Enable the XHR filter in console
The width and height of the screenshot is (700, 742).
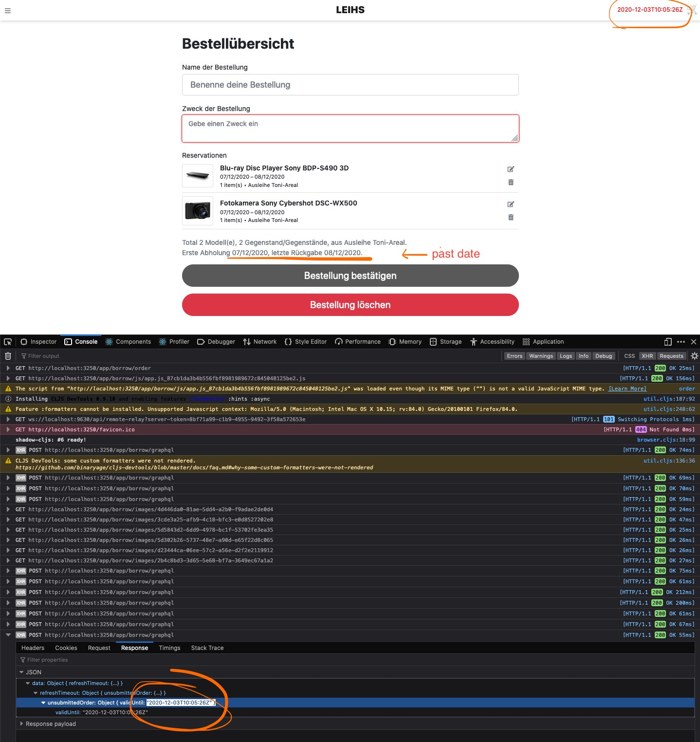[x=647, y=356]
